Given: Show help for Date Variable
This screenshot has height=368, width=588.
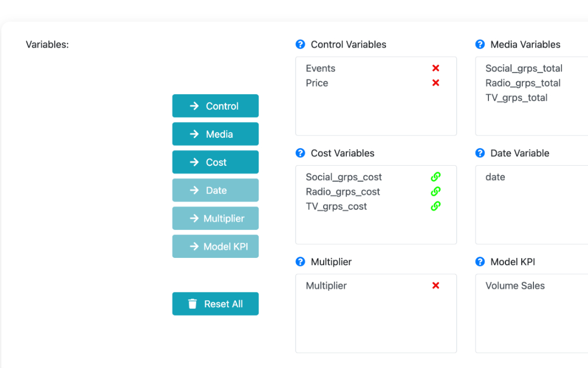Looking at the screenshot, I should [x=480, y=153].
